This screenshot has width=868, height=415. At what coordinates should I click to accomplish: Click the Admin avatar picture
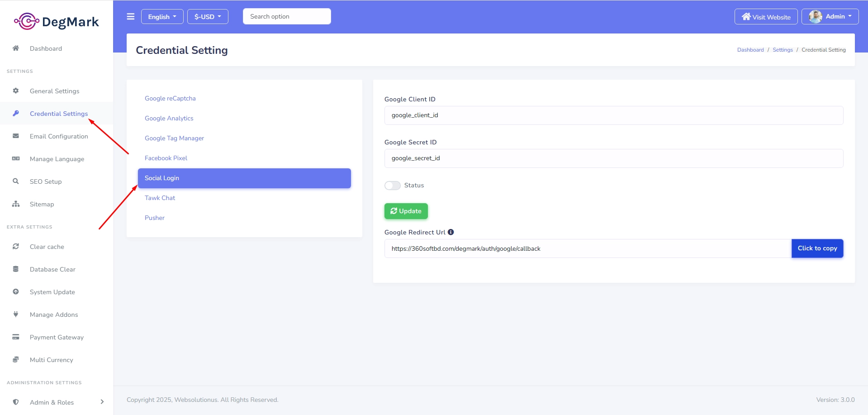[x=816, y=17]
